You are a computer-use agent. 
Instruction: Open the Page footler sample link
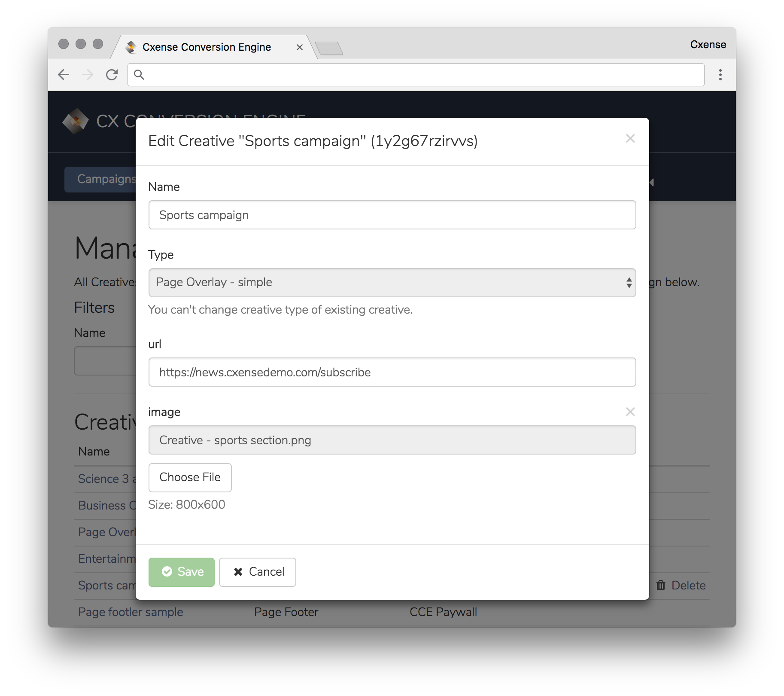(131, 612)
